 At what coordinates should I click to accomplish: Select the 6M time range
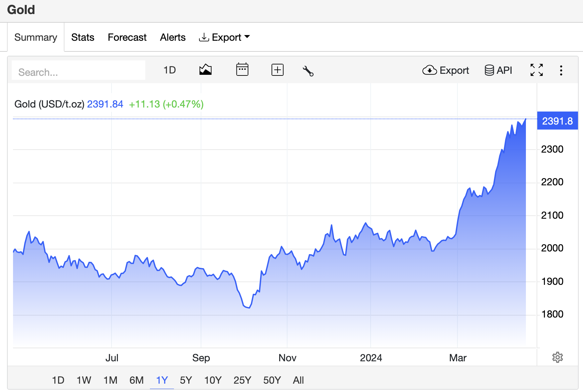(137, 380)
